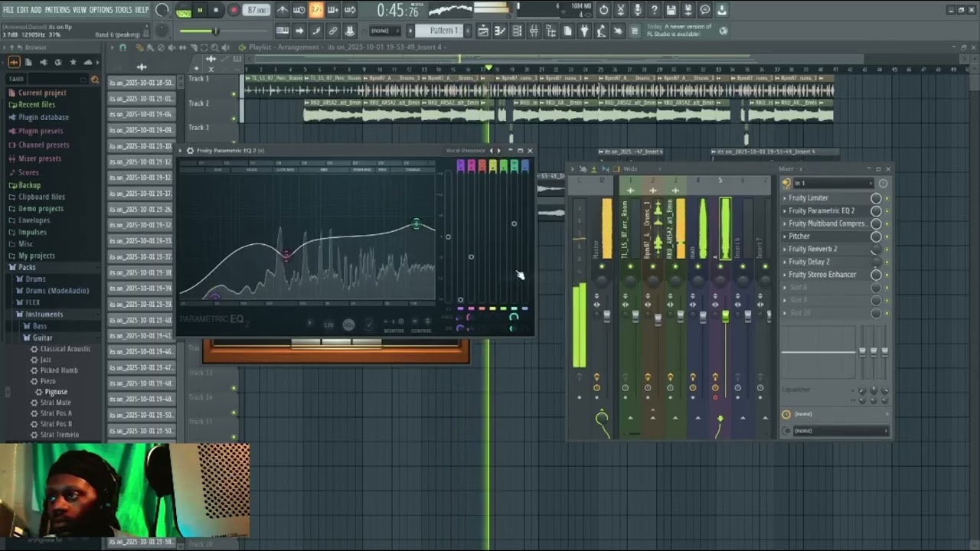Click the metronome icon in top toolbar
This screenshot has width=980, height=551.
coord(283,10)
